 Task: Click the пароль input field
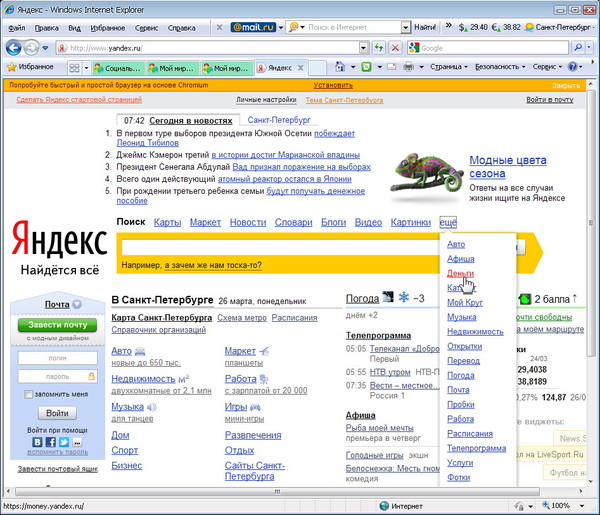(57, 376)
